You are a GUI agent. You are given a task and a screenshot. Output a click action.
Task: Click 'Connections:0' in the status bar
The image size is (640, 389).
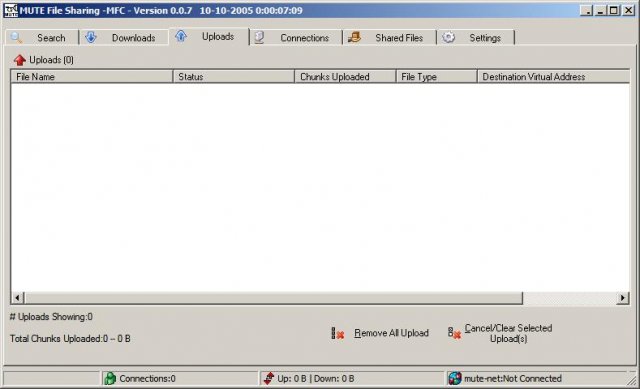147,378
